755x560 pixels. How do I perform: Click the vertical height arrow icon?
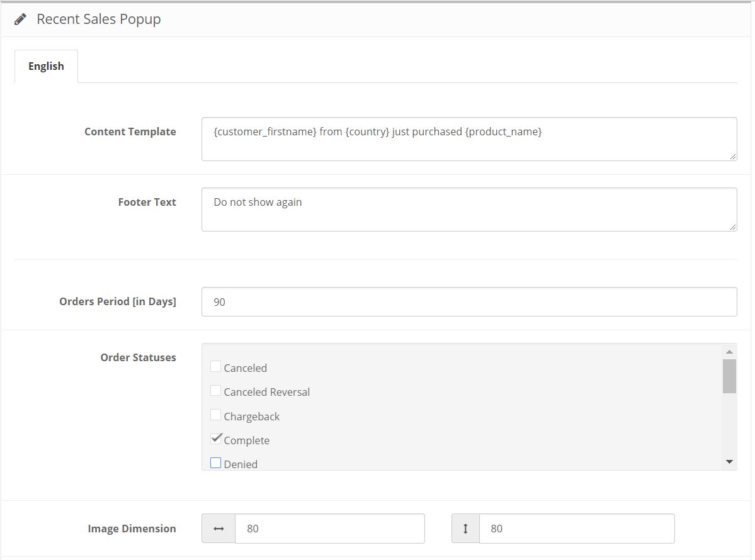tap(465, 529)
